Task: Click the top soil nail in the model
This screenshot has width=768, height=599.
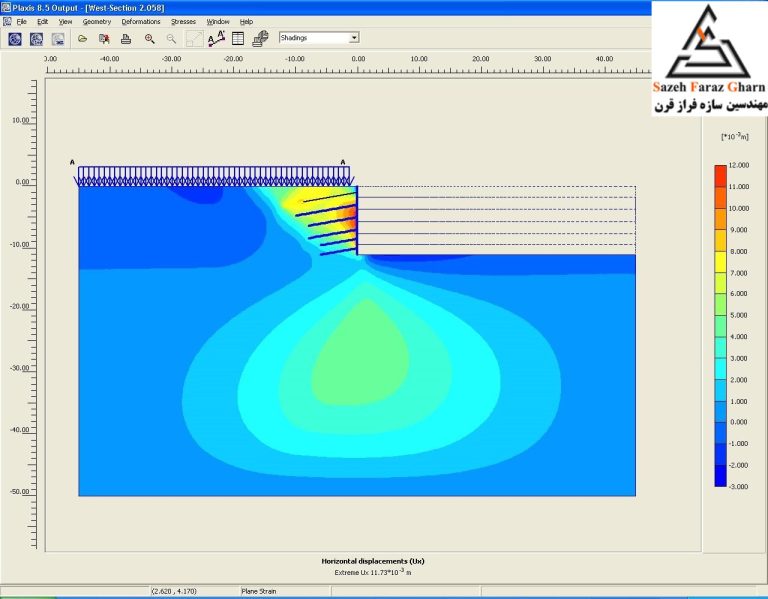Action: (x=329, y=197)
